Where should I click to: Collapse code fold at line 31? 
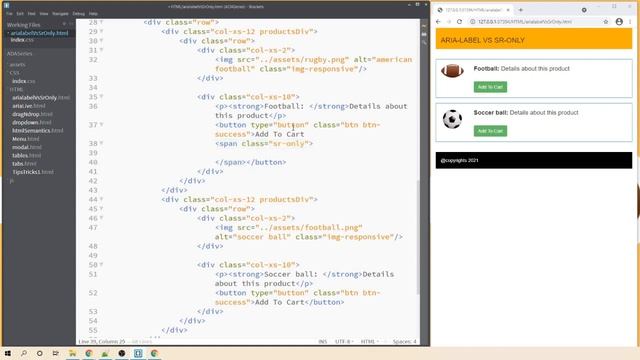[101, 50]
